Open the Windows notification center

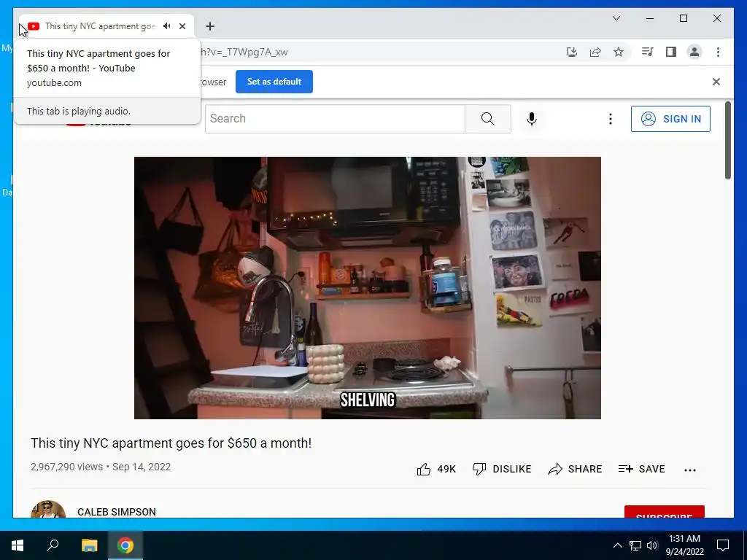(723, 545)
